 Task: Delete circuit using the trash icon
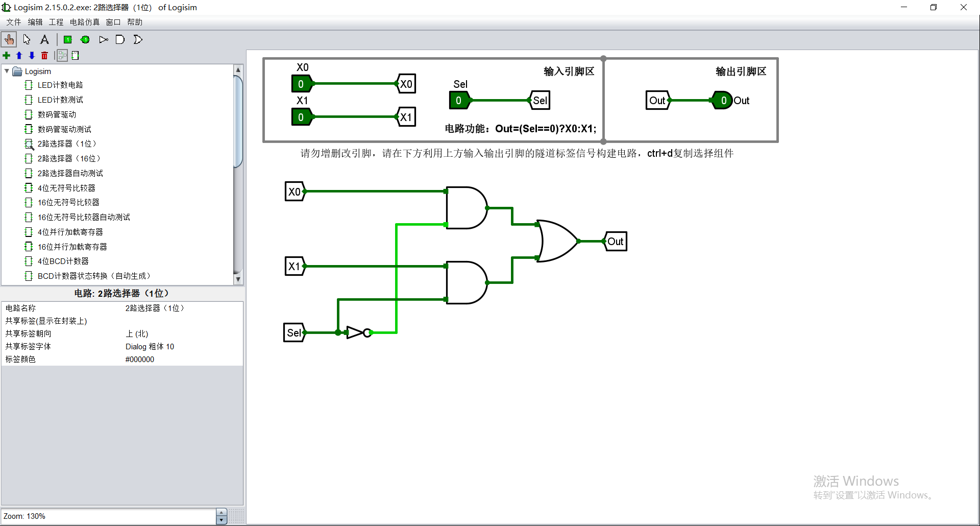(x=44, y=56)
